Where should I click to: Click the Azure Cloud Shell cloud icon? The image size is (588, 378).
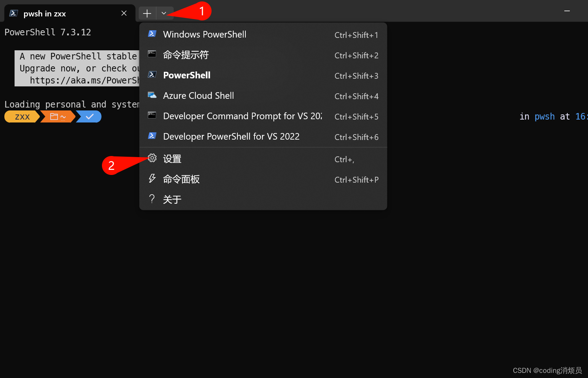152,95
